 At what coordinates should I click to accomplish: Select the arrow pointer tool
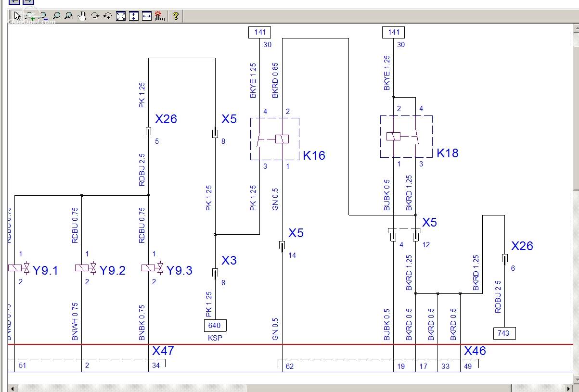(17, 16)
